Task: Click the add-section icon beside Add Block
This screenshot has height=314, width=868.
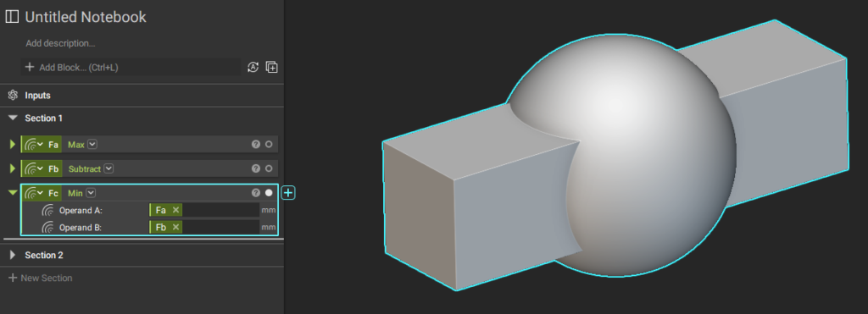Action: click(271, 68)
